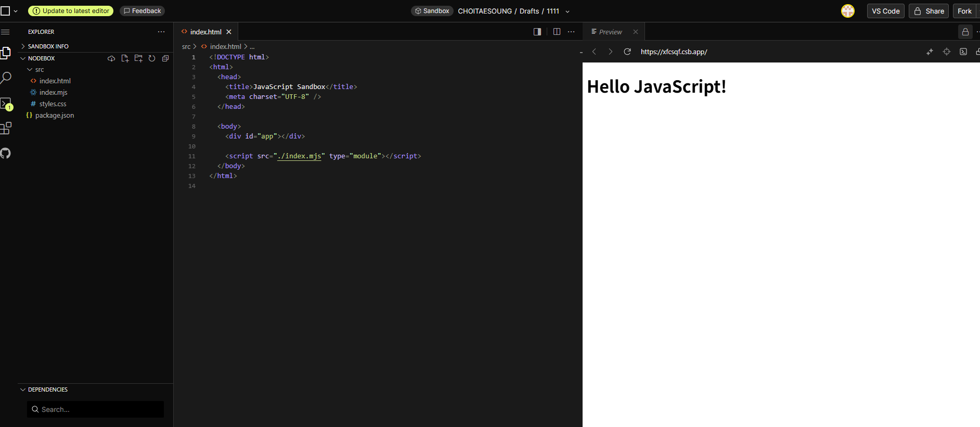
Task: Click the Collapse Folders icon in NODEBOX header
Action: (165, 58)
